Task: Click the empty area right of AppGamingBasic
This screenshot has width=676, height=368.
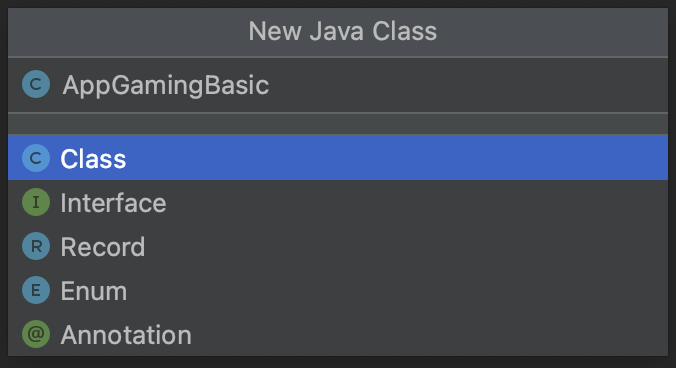Action: [x=468, y=85]
